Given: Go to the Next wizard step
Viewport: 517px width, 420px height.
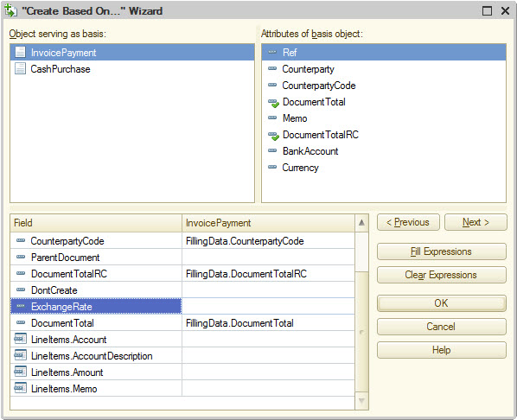Looking at the screenshot, I should pos(476,222).
